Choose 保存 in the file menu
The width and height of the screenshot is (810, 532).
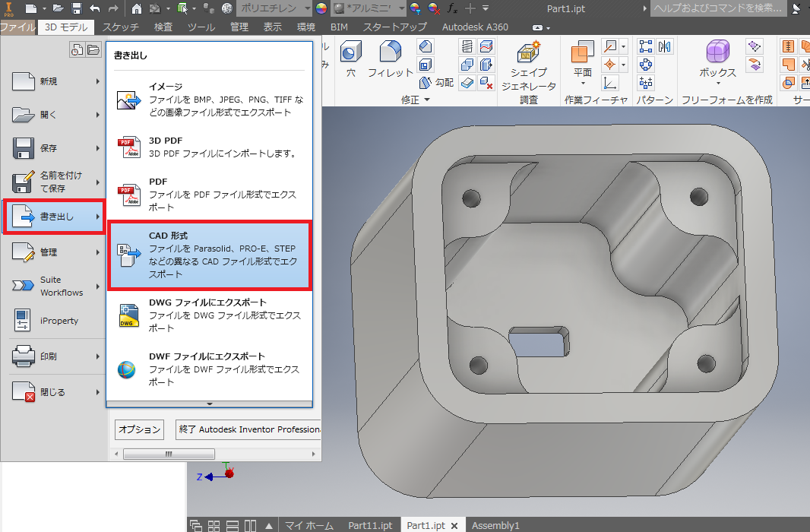(x=55, y=148)
